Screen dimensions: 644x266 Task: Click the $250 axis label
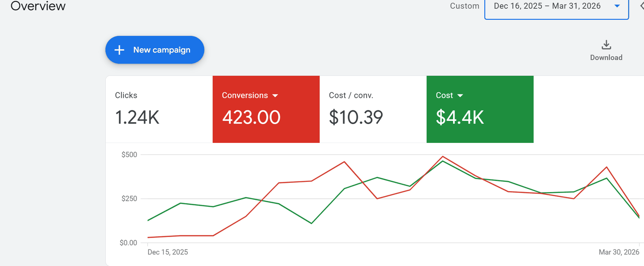[129, 198]
